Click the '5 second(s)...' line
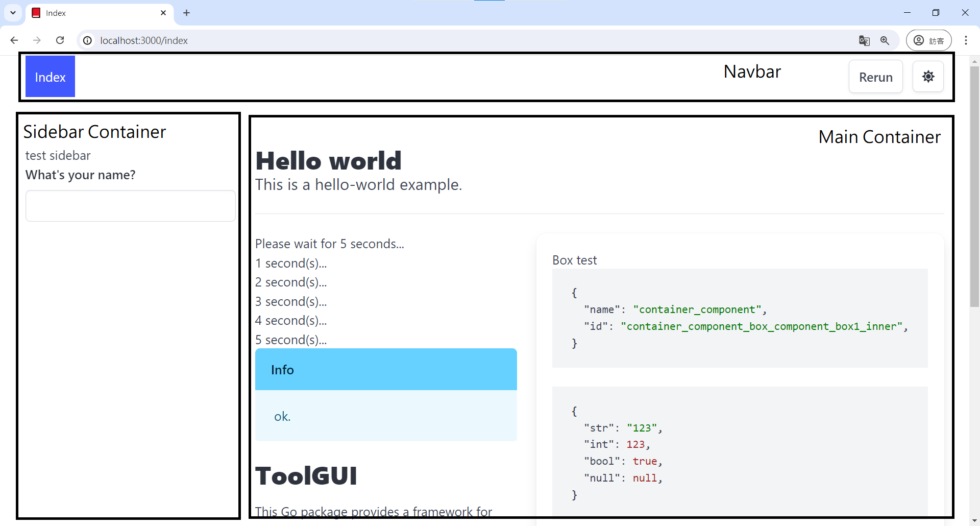The image size is (980, 526). (291, 340)
